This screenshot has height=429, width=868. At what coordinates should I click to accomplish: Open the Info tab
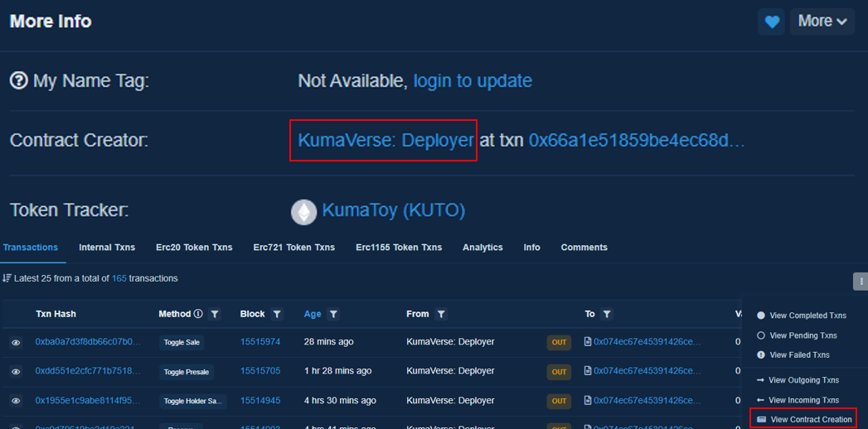pyautogui.click(x=532, y=248)
